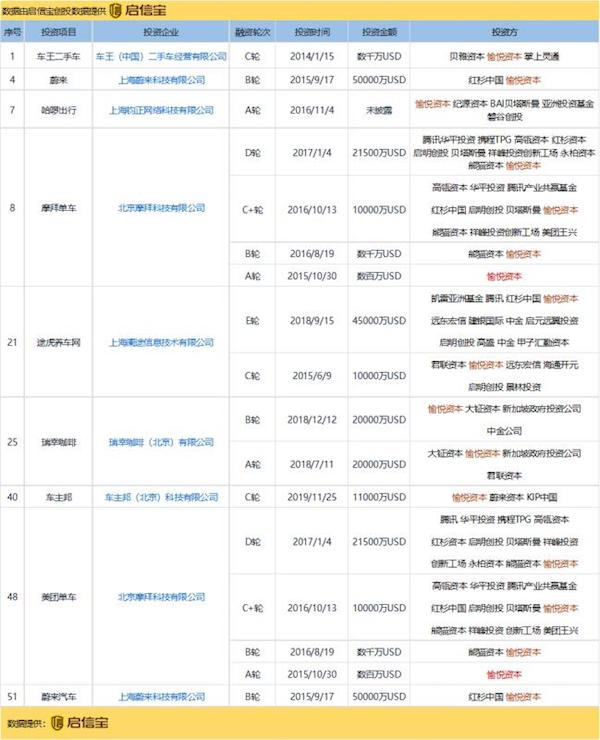
Task: Click the 投资项目 column header
Action: 59,32
